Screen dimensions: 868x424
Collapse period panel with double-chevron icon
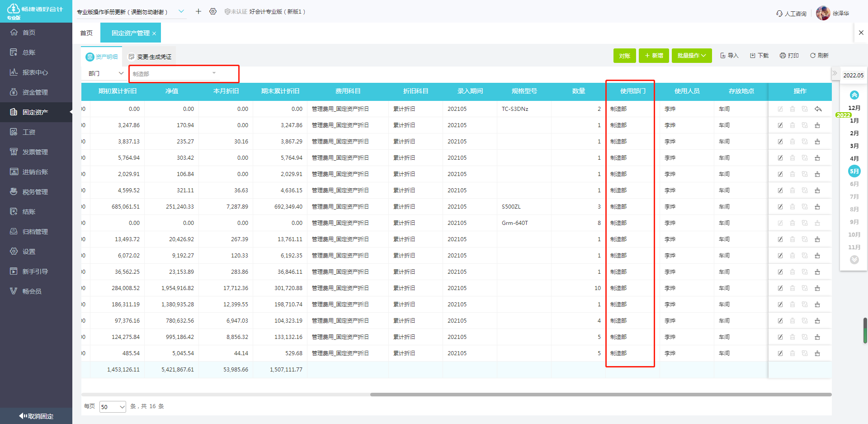click(x=835, y=73)
